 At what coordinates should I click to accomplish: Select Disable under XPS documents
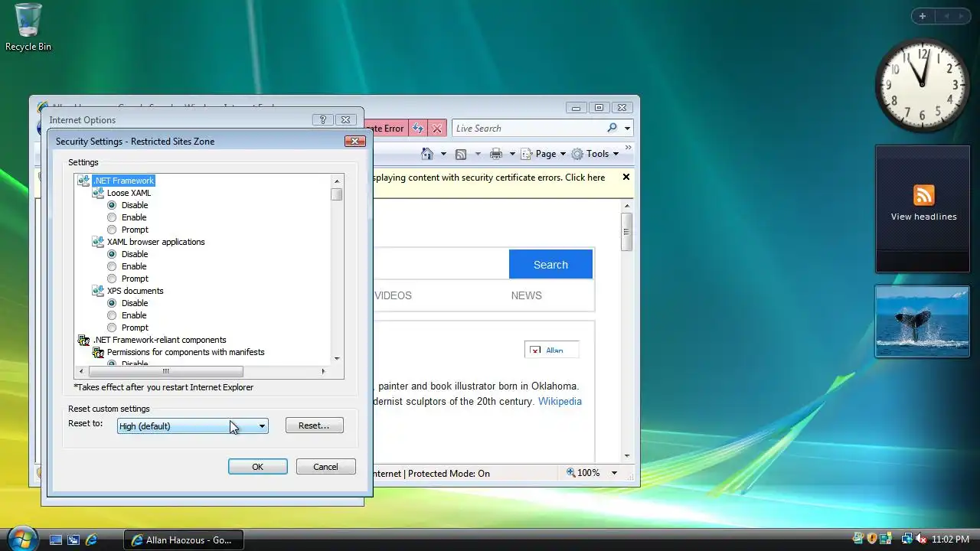pyautogui.click(x=112, y=303)
